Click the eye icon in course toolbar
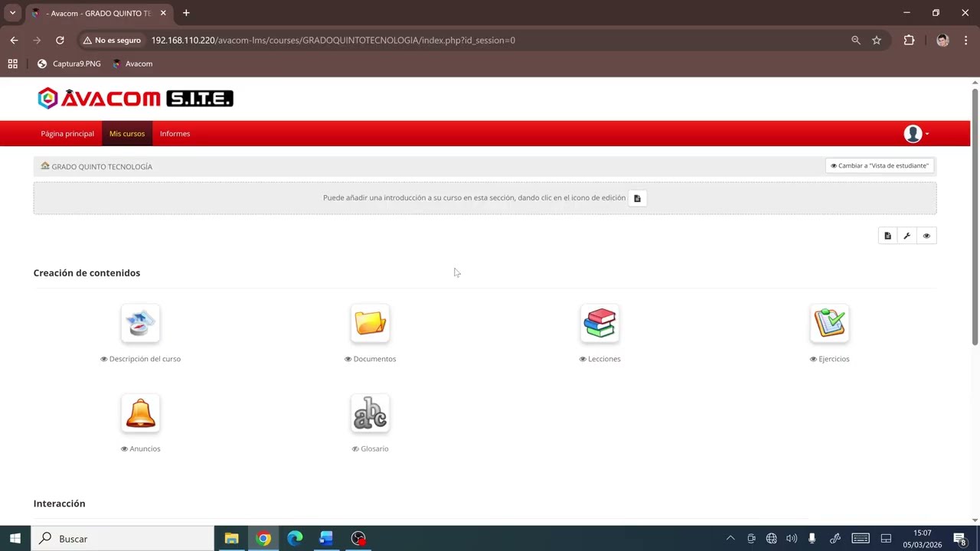Image resolution: width=980 pixels, height=551 pixels. pos(926,236)
